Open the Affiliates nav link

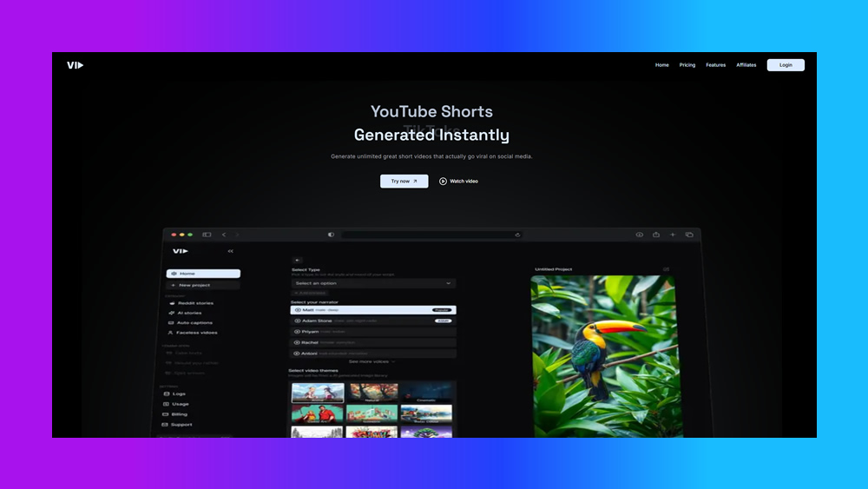(746, 65)
